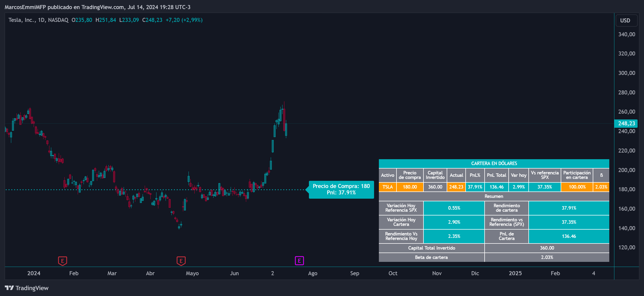Image resolution: width=644 pixels, height=296 pixels.
Task: Click the Ago label on time axis
Action: pyautogui.click(x=313, y=273)
